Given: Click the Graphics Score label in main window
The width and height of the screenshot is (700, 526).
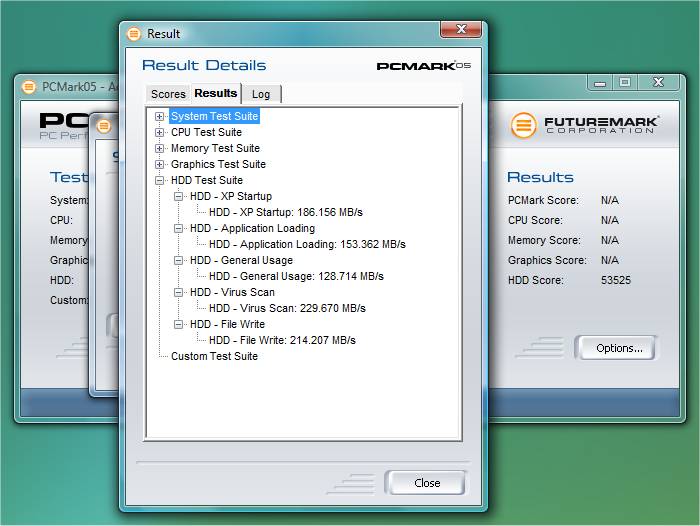Looking at the screenshot, I should [x=547, y=260].
